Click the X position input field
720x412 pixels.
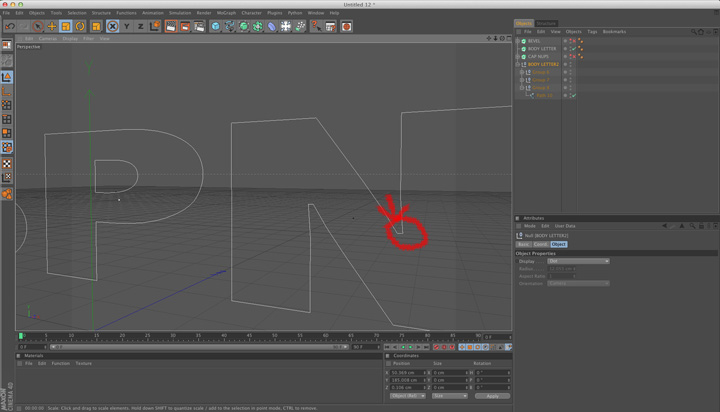click(407, 372)
